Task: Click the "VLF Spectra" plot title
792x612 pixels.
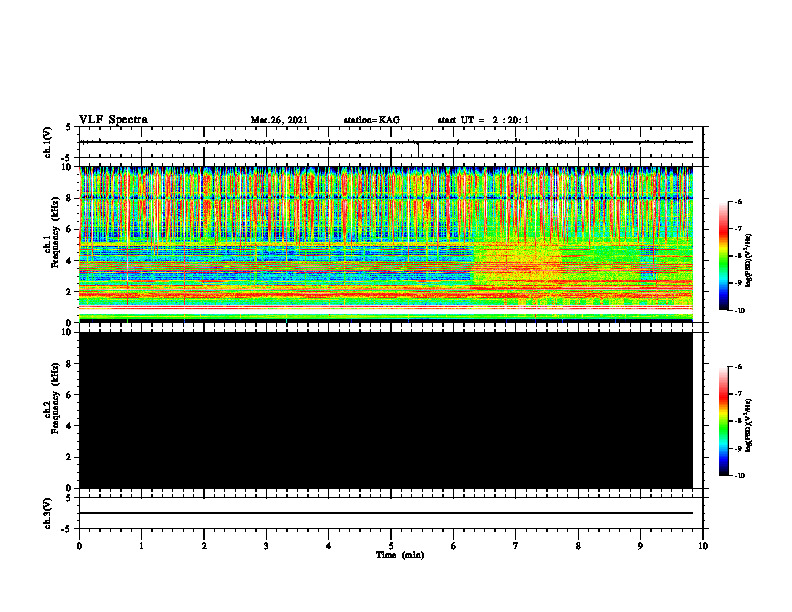Action: click(x=114, y=120)
